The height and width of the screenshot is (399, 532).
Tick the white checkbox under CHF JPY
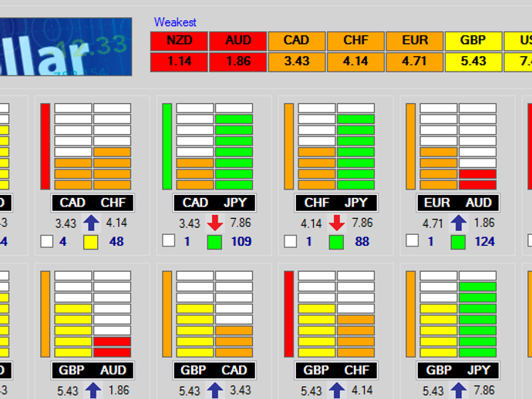291,241
